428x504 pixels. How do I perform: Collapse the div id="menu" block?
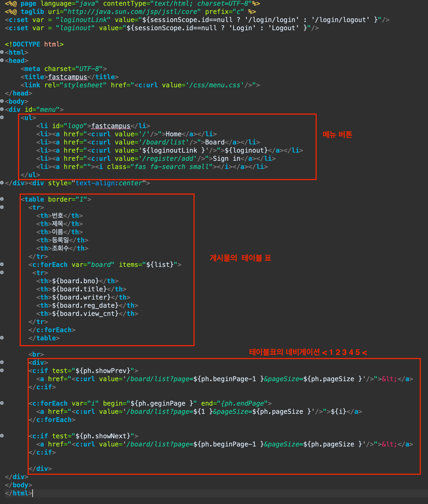click(2, 109)
